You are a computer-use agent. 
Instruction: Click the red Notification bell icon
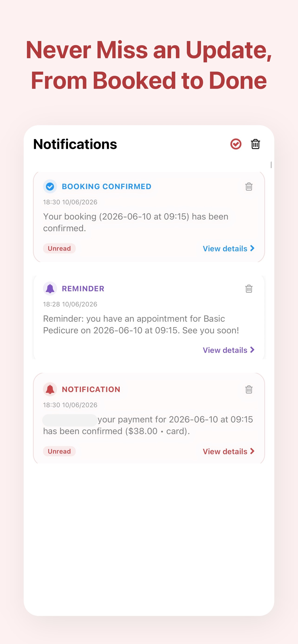pyautogui.click(x=50, y=389)
